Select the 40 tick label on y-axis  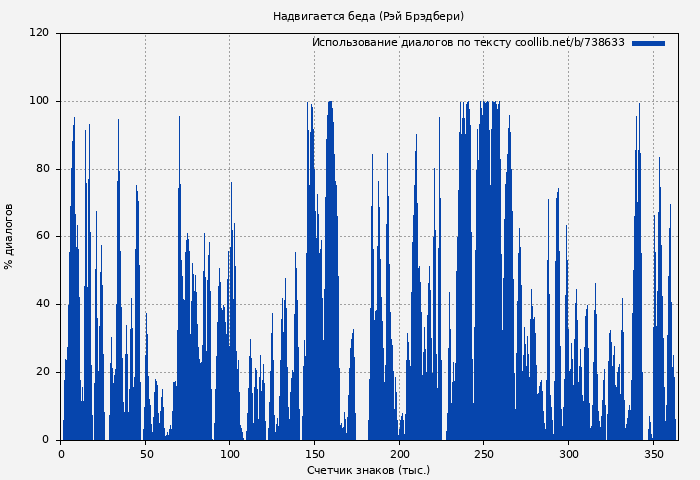coord(42,304)
